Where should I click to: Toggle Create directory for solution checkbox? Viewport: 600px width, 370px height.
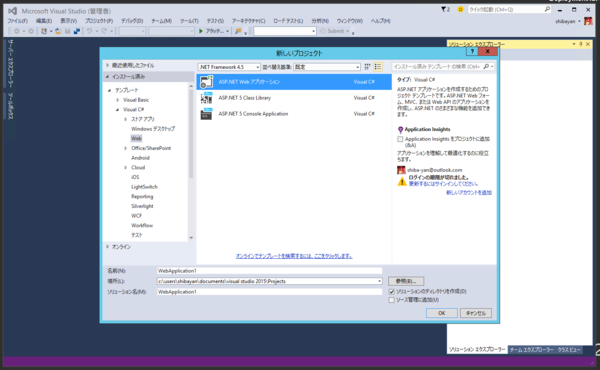(391, 292)
